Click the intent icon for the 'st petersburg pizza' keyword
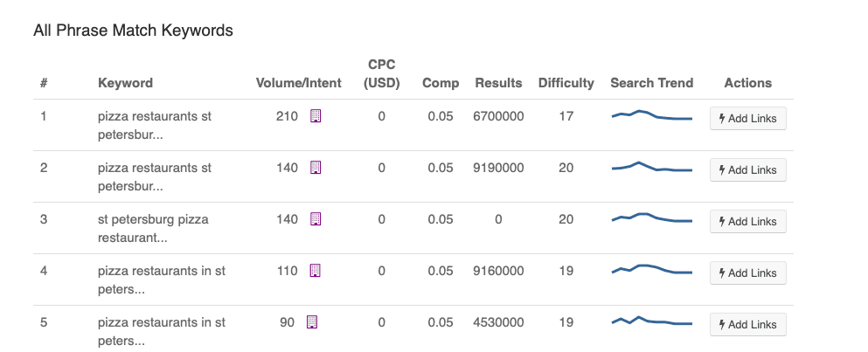The height and width of the screenshot is (352, 868). point(316,219)
